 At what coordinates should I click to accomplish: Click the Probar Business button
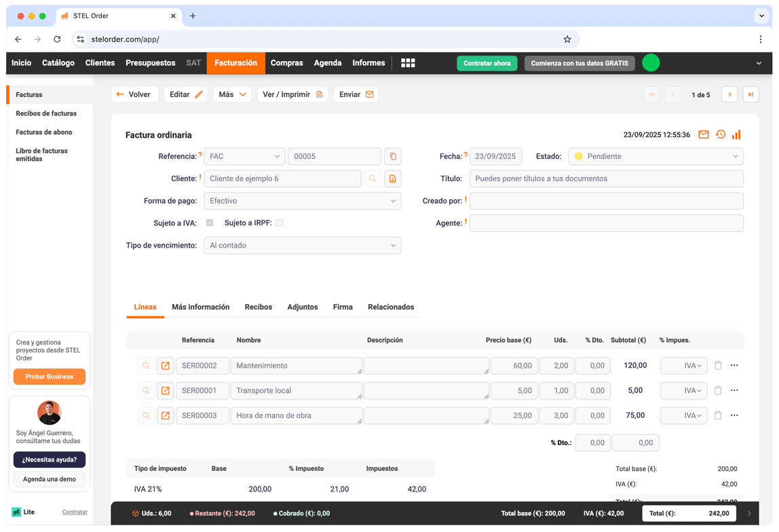(x=50, y=377)
